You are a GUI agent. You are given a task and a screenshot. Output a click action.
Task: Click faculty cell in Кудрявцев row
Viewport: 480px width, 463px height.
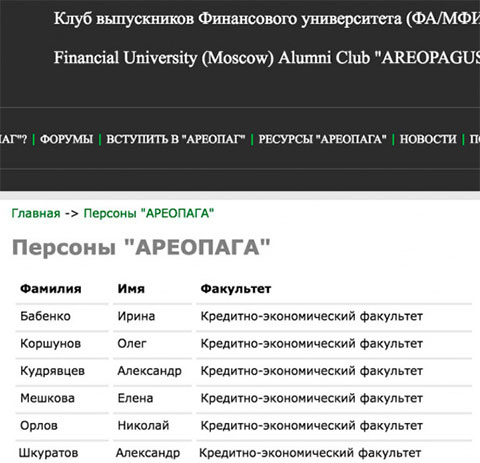pyautogui.click(x=312, y=371)
